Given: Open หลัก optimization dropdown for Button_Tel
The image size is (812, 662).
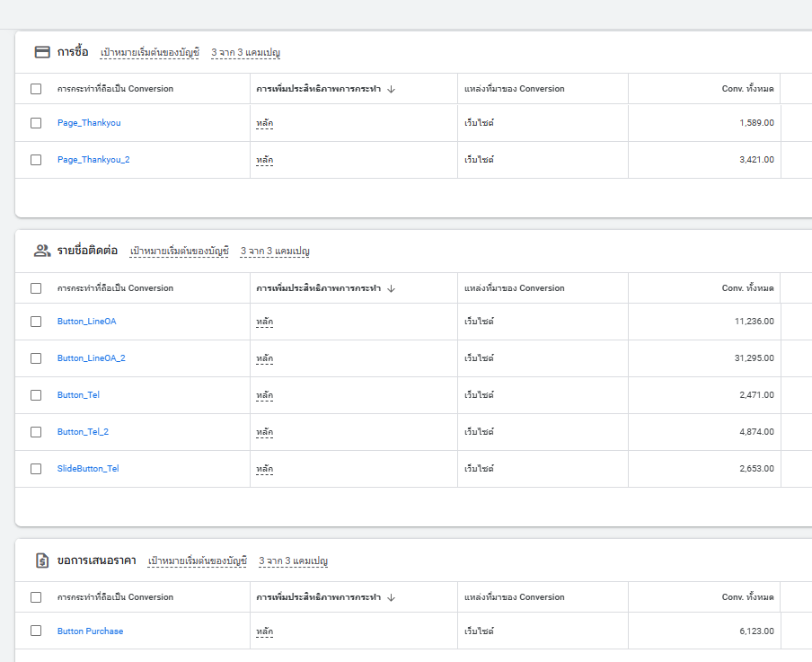Looking at the screenshot, I should pyautogui.click(x=264, y=395).
